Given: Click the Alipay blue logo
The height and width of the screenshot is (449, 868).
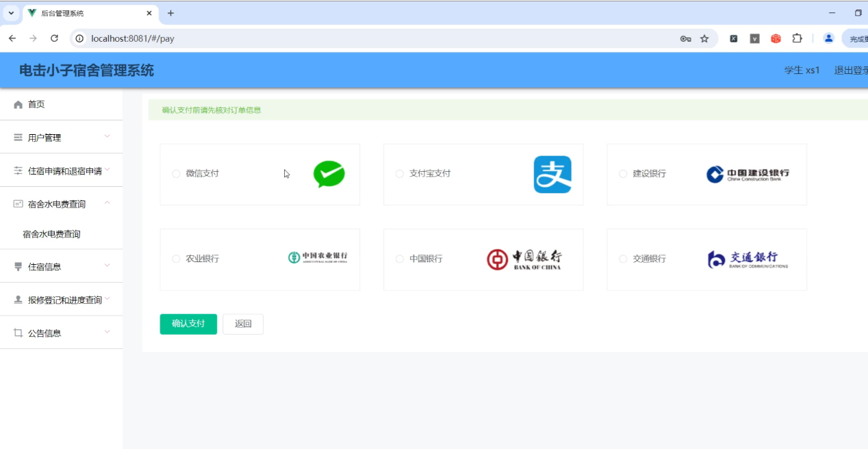Looking at the screenshot, I should click(x=552, y=175).
